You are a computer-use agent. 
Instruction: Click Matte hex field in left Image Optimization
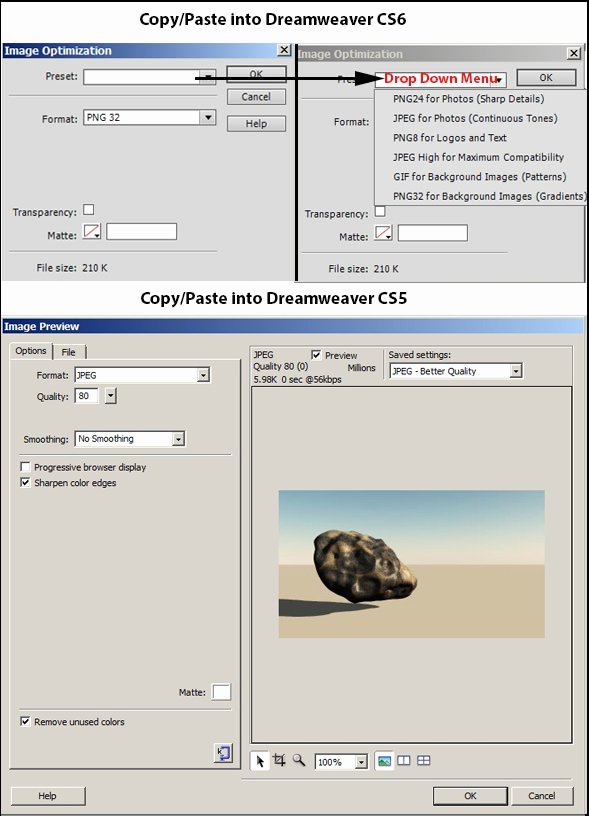pyautogui.click(x=142, y=232)
